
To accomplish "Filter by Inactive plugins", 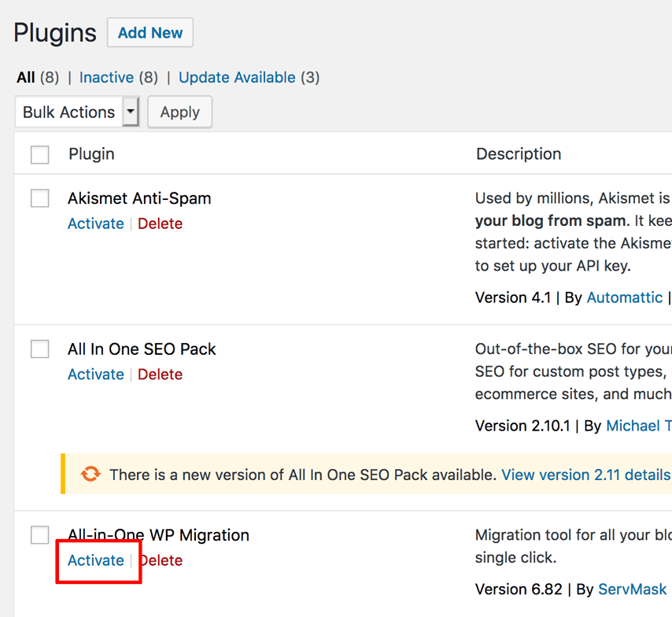I will 106,78.
